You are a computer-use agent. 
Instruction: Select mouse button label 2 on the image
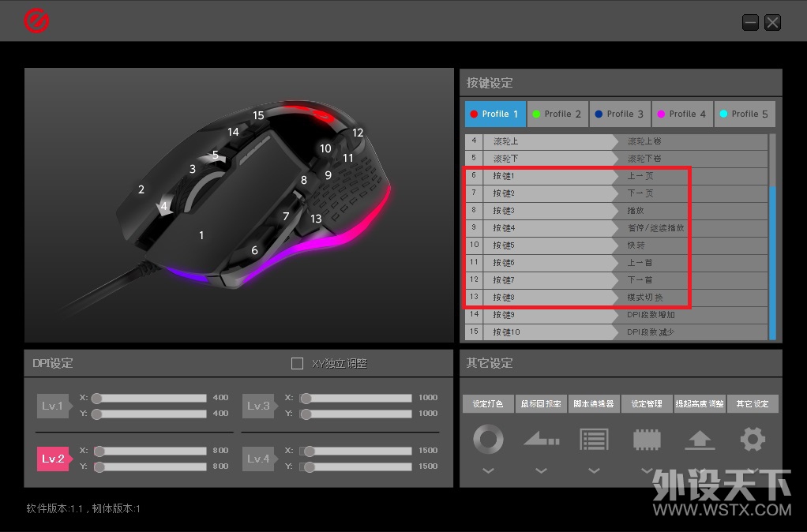(141, 189)
